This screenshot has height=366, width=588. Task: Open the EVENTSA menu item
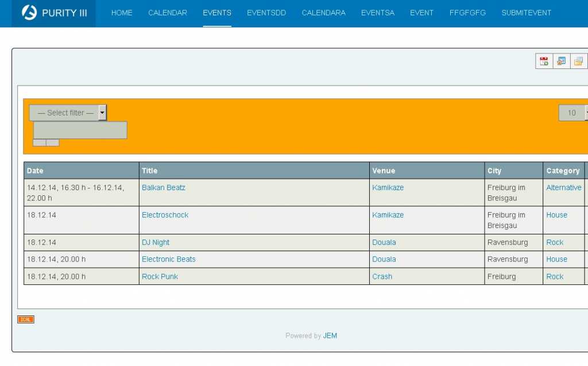pyautogui.click(x=378, y=13)
